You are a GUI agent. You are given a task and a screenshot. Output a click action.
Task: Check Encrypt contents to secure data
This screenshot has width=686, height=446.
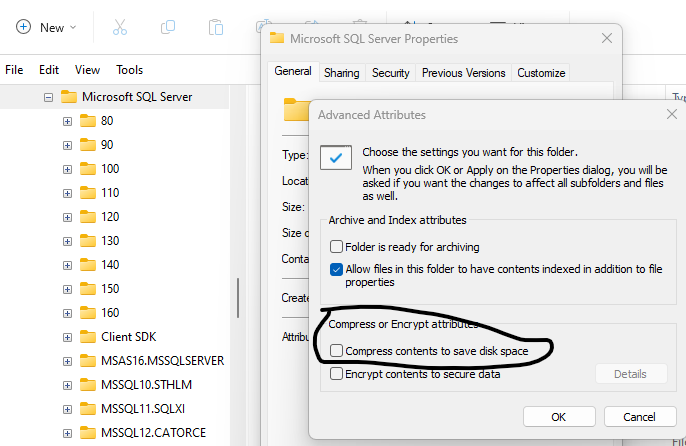point(336,374)
